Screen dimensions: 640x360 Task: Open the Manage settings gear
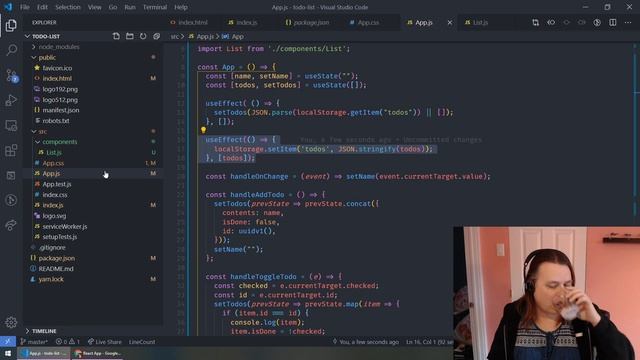click(11, 322)
